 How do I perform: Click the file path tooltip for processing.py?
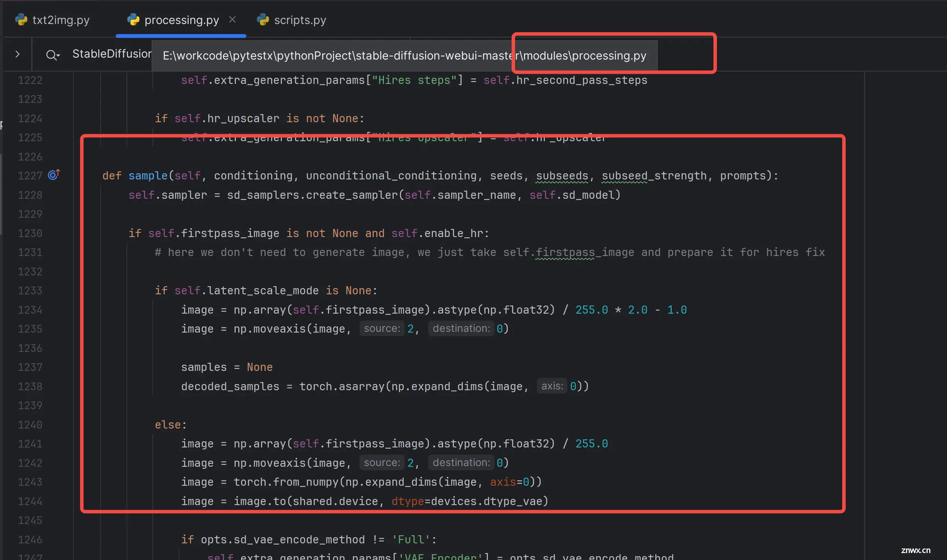point(404,56)
